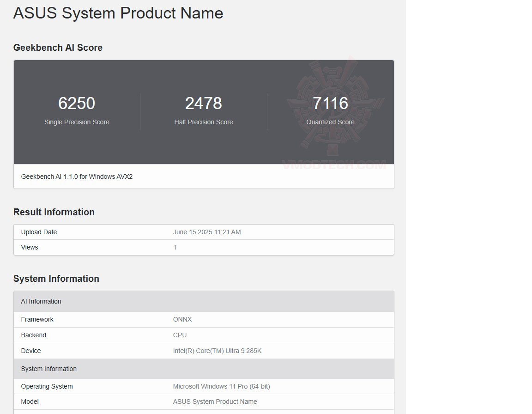Click the Geekbench AI 1.1.0 for Windows AVX2 label
This screenshot has width=532, height=414.
[x=77, y=177]
